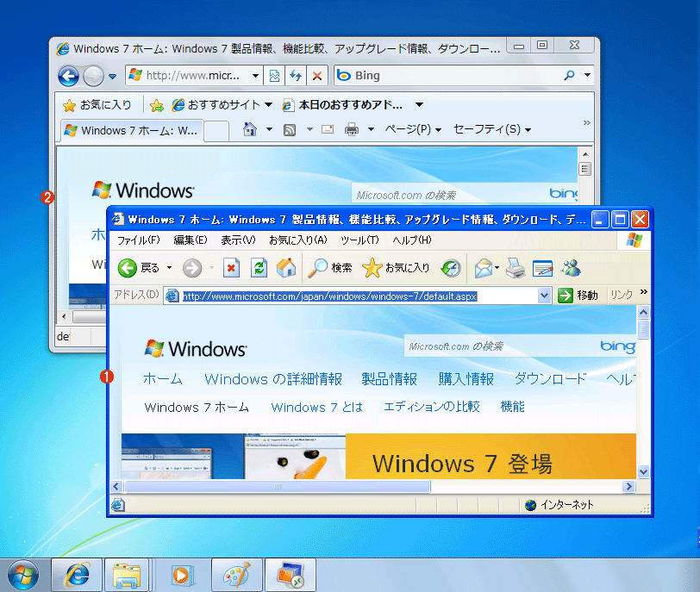700x592 pixels.
Task: Expand リンク links toolbar chevron
Action: tap(643, 292)
